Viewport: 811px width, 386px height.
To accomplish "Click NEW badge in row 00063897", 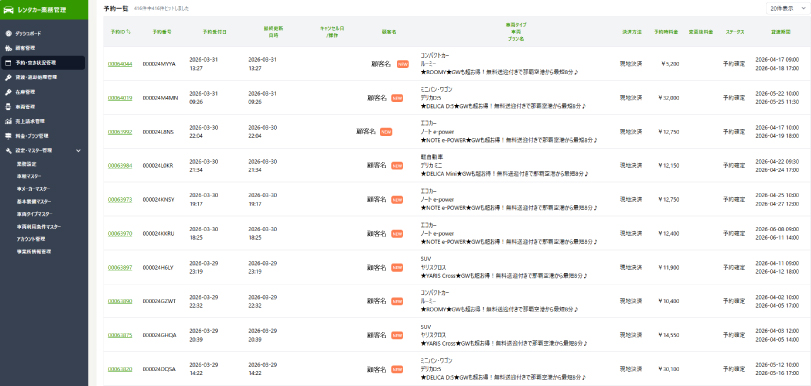I will 397,268.
